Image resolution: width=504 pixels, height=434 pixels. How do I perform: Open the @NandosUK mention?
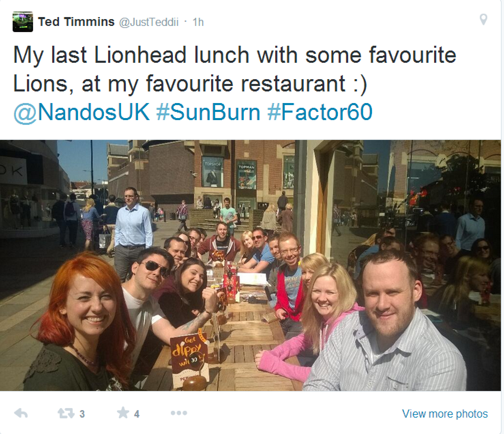click(x=81, y=112)
